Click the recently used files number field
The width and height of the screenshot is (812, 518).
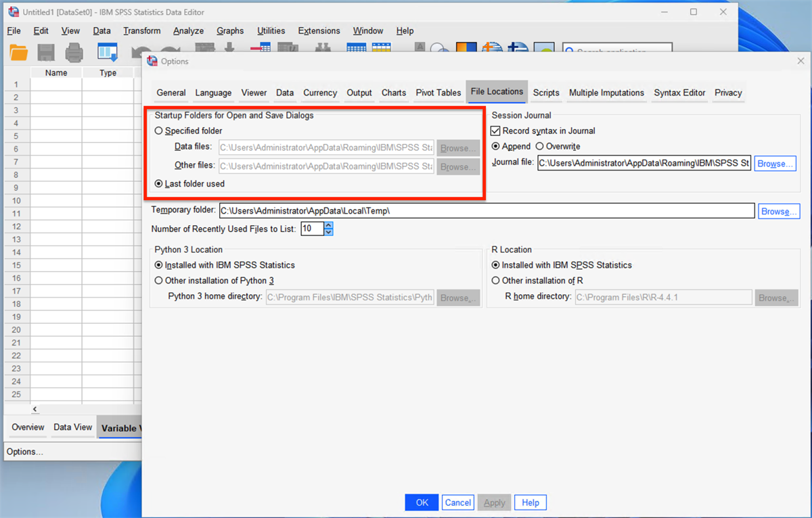coord(313,229)
